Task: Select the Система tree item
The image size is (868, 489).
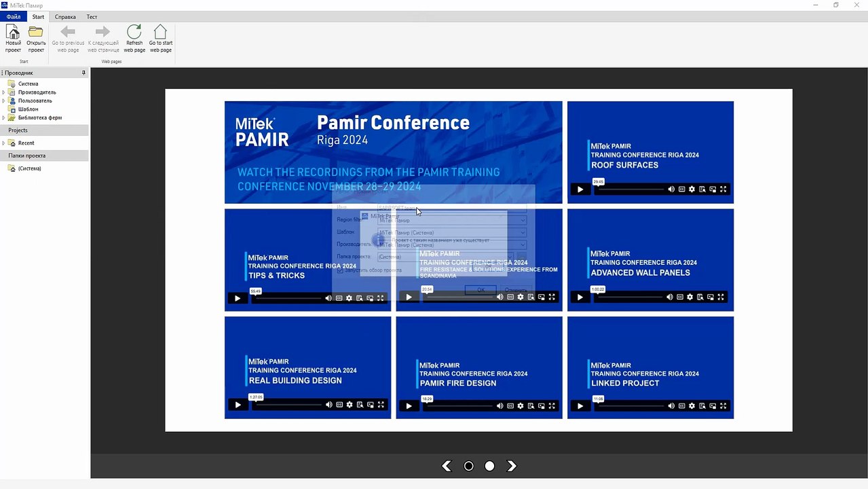Action: pos(28,84)
